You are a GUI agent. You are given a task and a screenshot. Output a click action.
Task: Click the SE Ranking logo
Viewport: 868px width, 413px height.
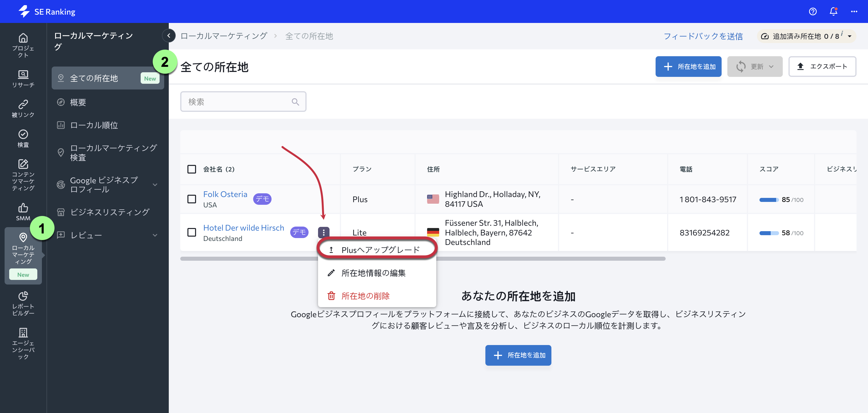click(47, 11)
